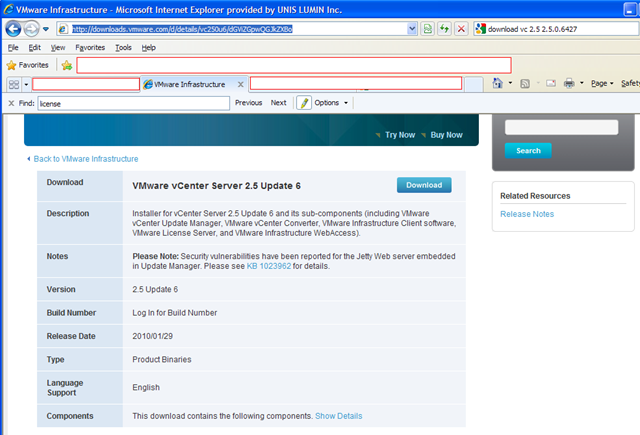
Task: Click the browser Forward arrow button
Action: pos(31,29)
